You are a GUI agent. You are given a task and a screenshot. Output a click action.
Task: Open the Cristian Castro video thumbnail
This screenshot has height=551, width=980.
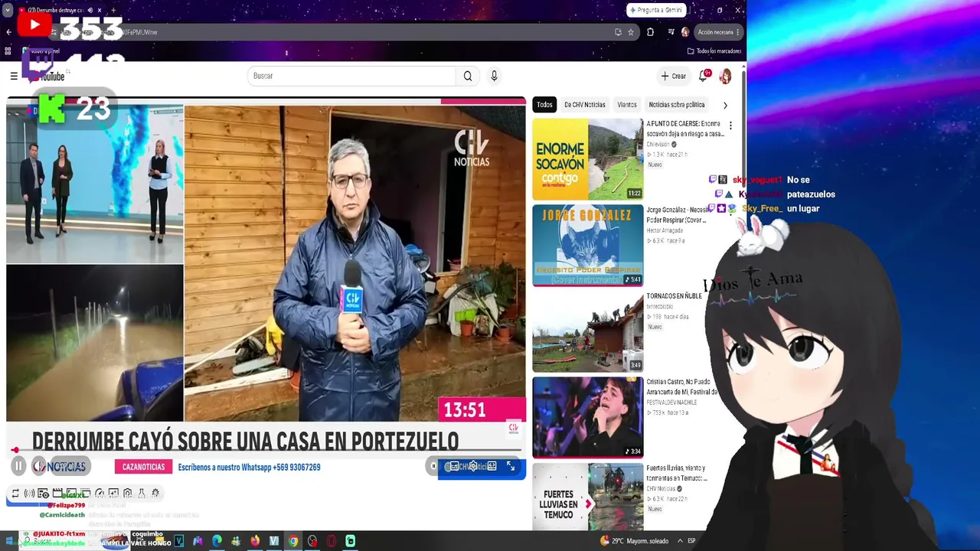click(588, 417)
